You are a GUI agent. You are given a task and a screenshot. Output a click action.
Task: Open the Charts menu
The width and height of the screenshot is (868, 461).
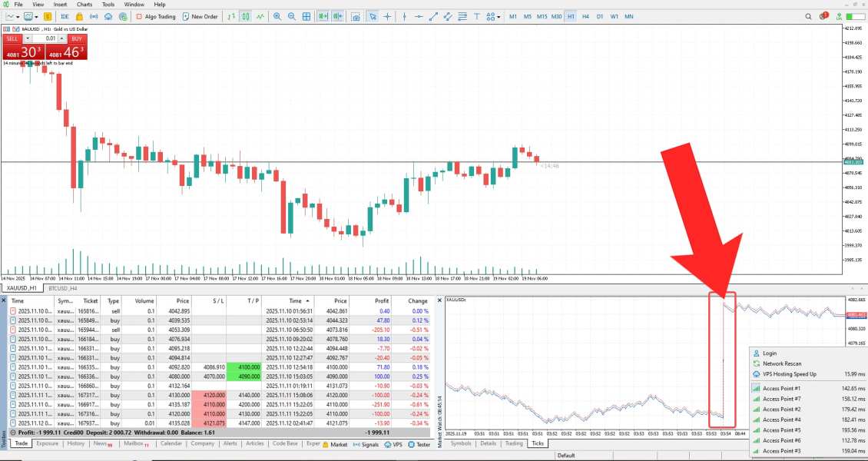[x=84, y=5]
